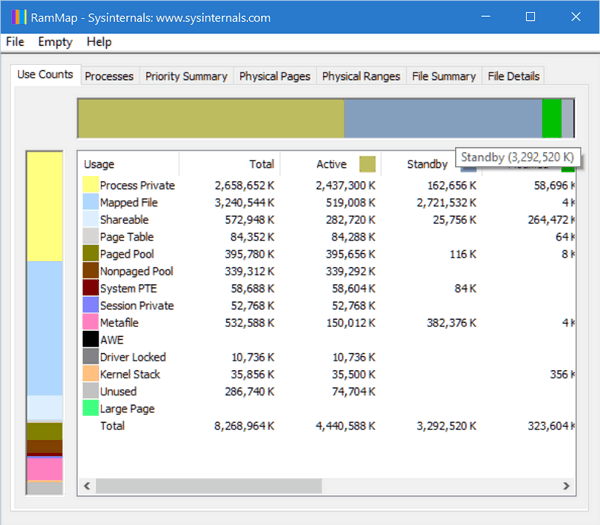Select the Shareable row label

point(124,220)
